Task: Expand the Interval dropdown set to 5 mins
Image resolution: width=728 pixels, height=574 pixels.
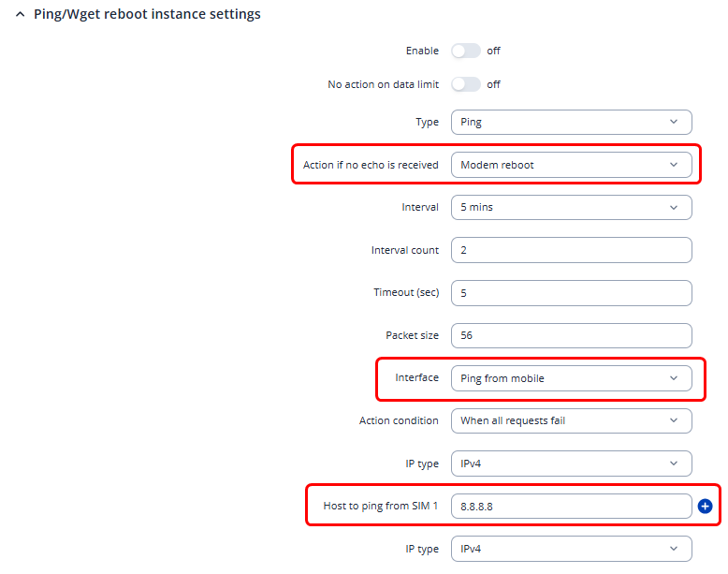Action: click(x=571, y=207)
